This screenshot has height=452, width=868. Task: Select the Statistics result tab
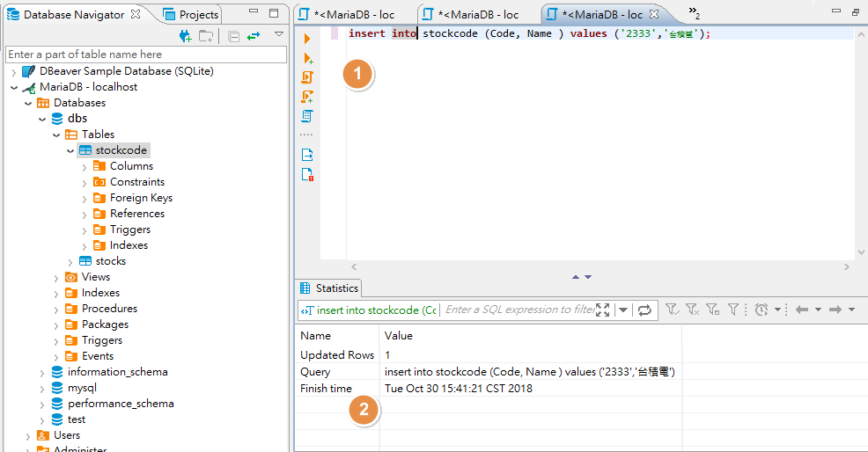pyautogui.click(x=329, y=288)
